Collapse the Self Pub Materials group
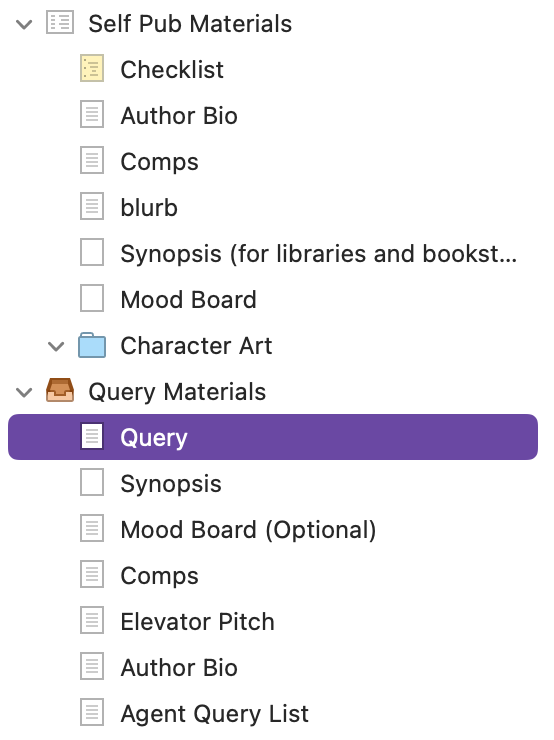 24,24
